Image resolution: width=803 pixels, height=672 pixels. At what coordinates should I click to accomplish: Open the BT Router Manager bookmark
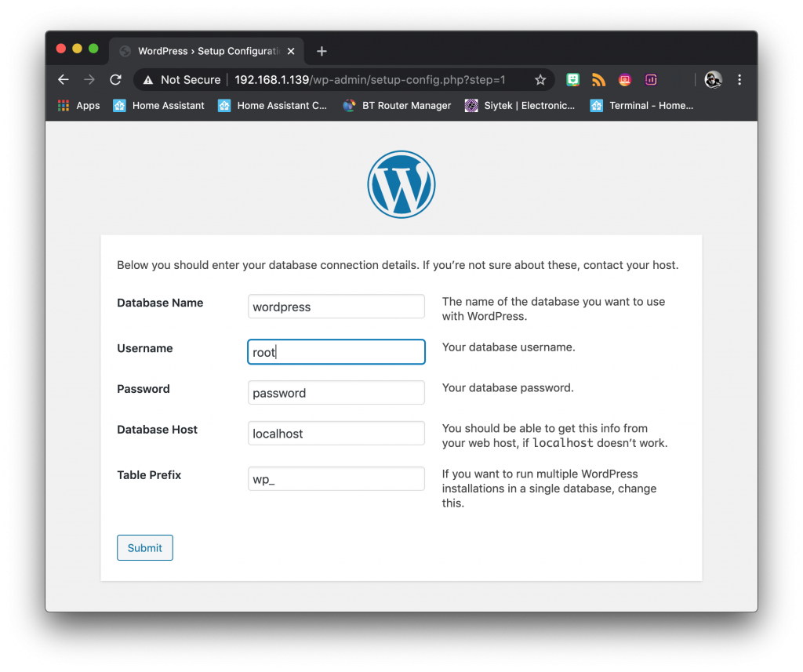pyautogui.click(x=398, y=106)
